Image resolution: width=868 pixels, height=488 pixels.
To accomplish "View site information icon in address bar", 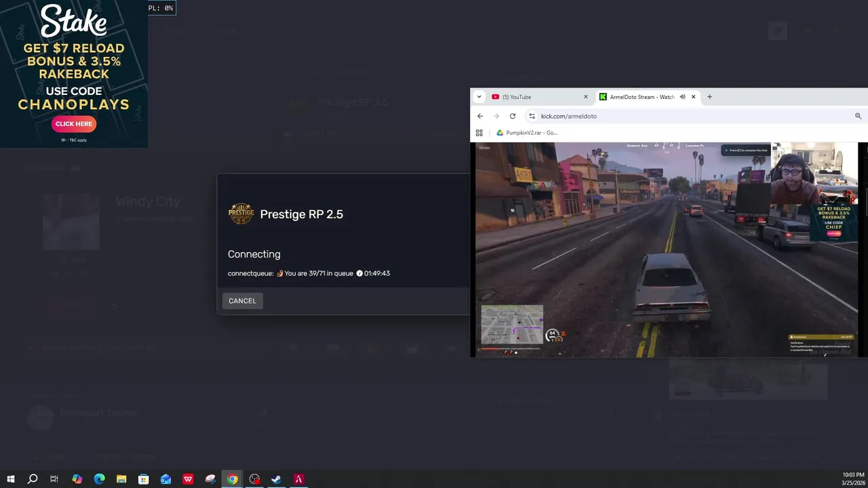I will click(x=532, y=116).
